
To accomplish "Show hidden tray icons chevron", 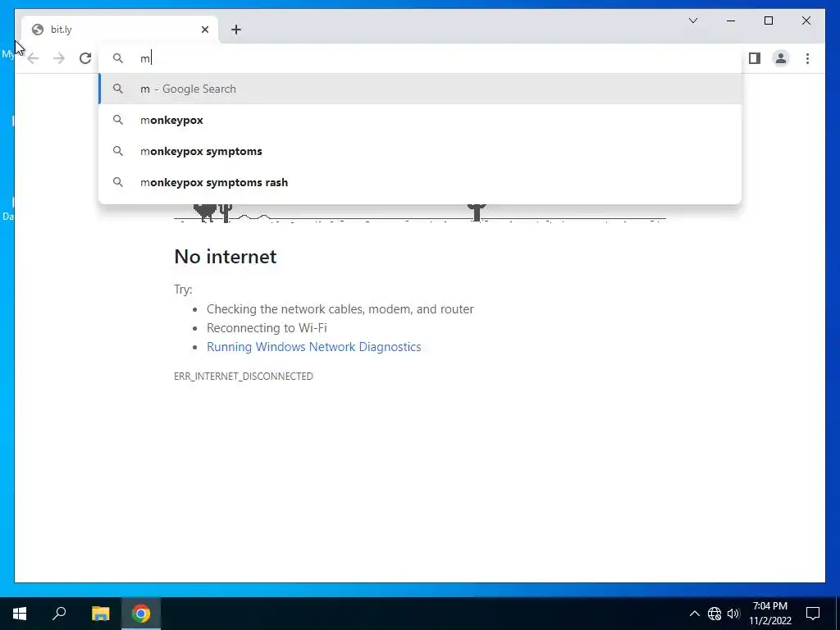I will [694, 614].
